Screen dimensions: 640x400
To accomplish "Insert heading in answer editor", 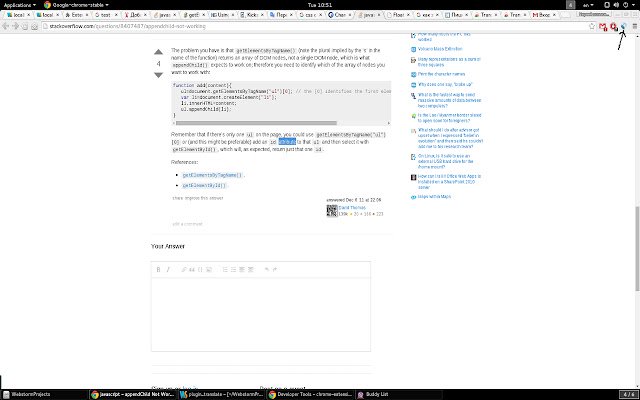I will tap(242, 269).
